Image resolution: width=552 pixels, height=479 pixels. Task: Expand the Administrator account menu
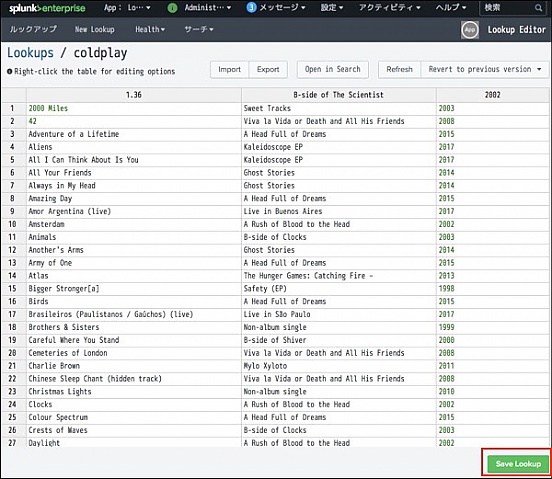(x=208, y=7)
